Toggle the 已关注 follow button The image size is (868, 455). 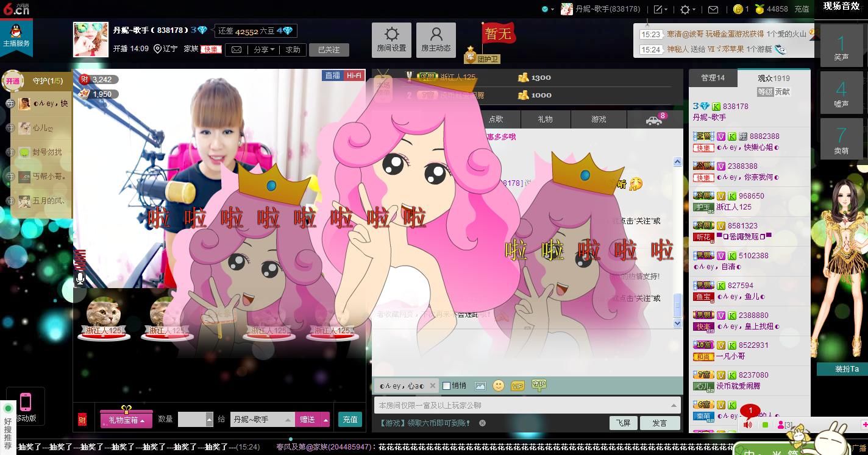pos(329,49)
